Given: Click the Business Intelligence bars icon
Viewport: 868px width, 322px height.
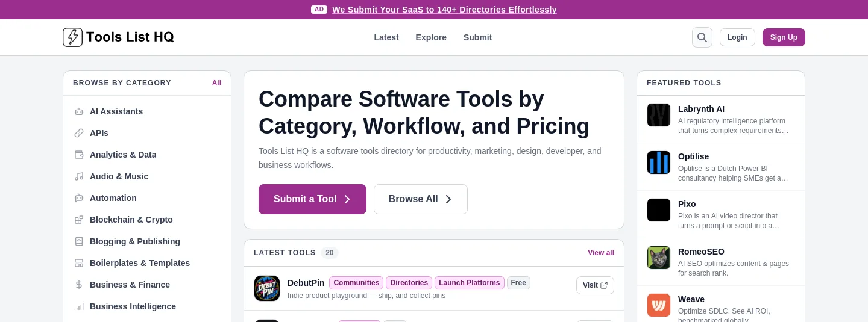Looking at the screenshot, I should (79, 306).
